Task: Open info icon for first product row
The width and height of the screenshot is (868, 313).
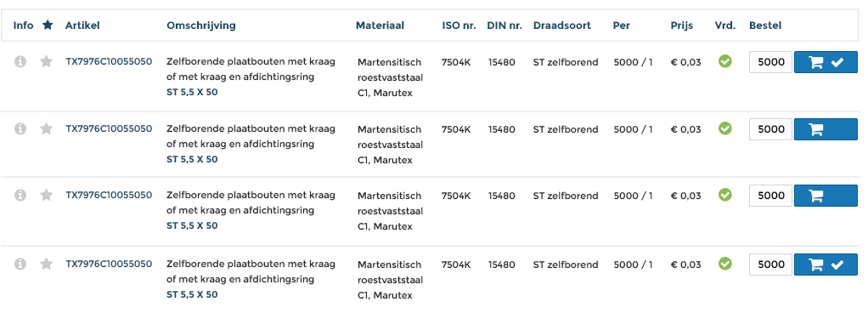Action: 20,61
